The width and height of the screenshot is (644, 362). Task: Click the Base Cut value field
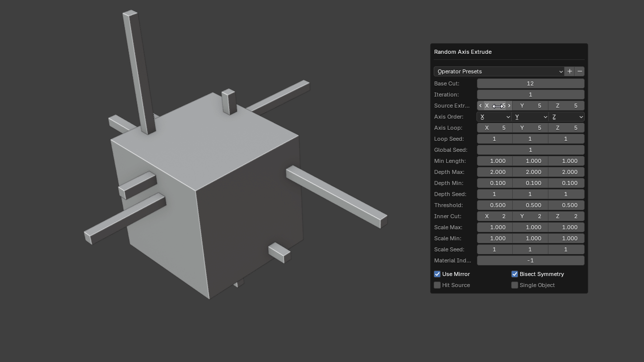tap(530, 83)
